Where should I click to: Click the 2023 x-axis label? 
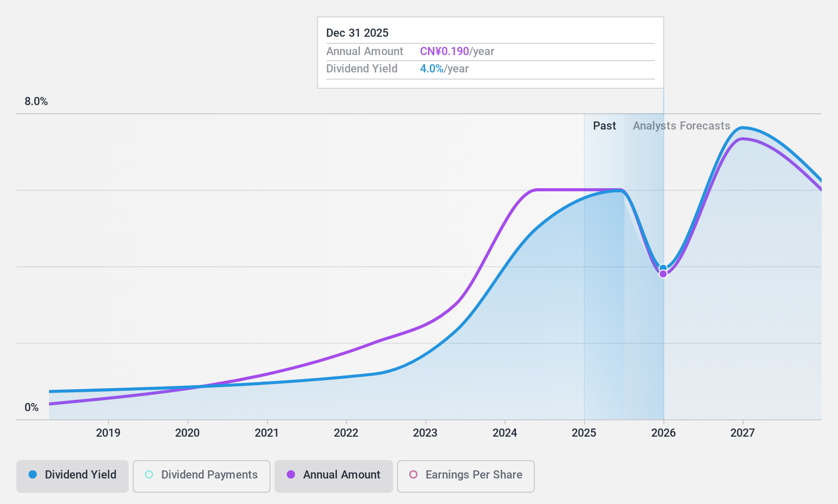pyautogui.click(x=425, y=433)
